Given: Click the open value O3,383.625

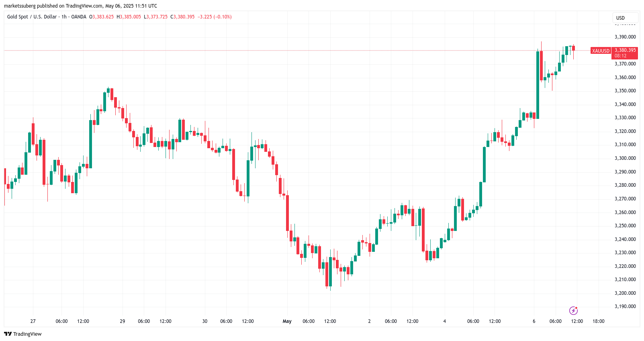Looking at the screenshot, I should click(101, 17).
